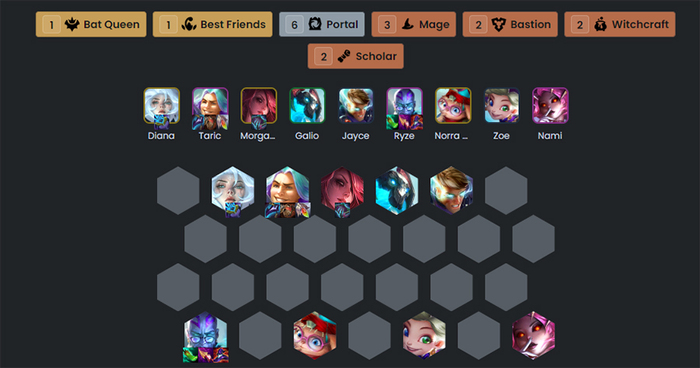This screenshot has height=368, width=700.
Task: Click Jayce's champion portrait in list
Action: (356, 106)
